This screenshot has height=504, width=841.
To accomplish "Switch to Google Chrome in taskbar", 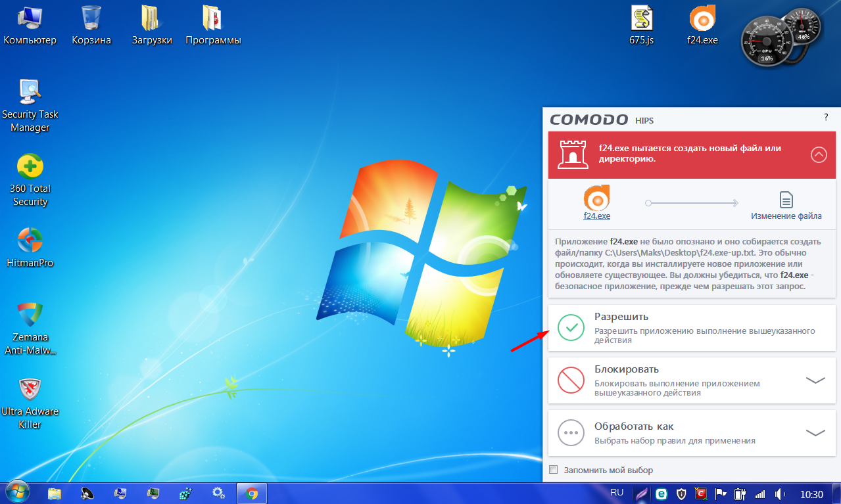I will [x=251, y=493].
